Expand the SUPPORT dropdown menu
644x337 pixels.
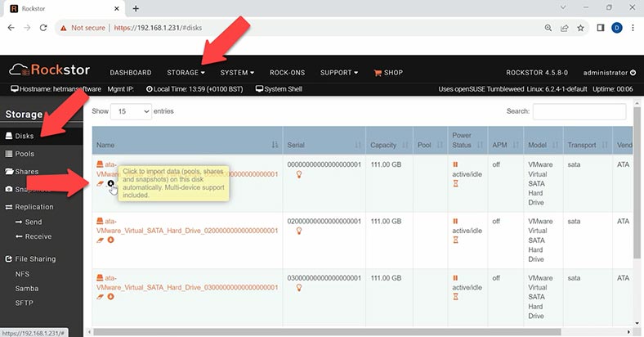pyautogui.click(x=339, y=73)
